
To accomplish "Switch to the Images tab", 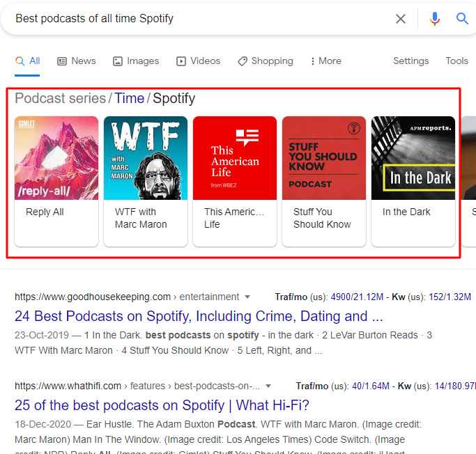I will [x=136, y=61].
